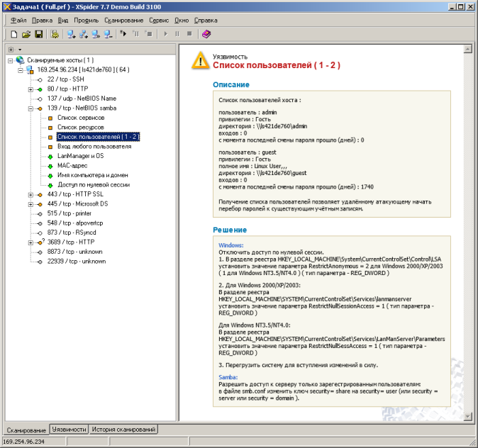Select Вход любого пользователя entry

pyautogui.click(x=94, y=146)
